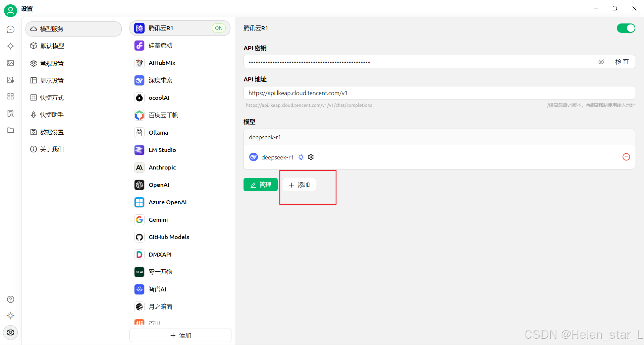Open the 快捷助手 settings section

pos(73,115)
